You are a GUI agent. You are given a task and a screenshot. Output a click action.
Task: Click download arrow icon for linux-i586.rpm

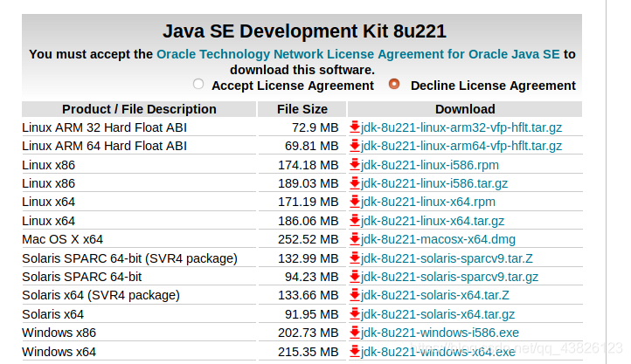click(x=355, y=165)
